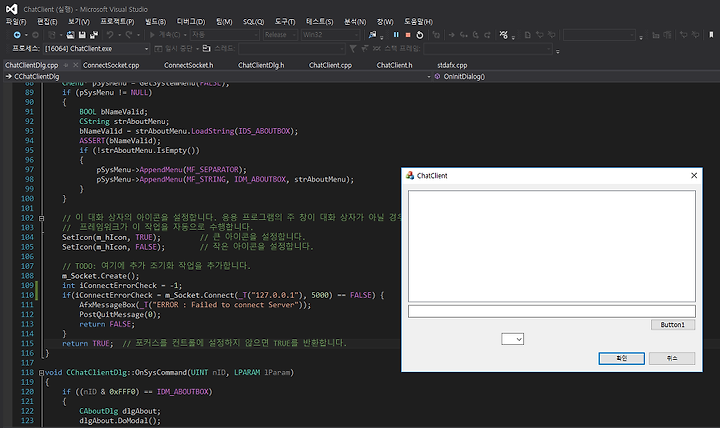Click the Save floppy disk icon
The image size is (720, 428).
(82, 35)
